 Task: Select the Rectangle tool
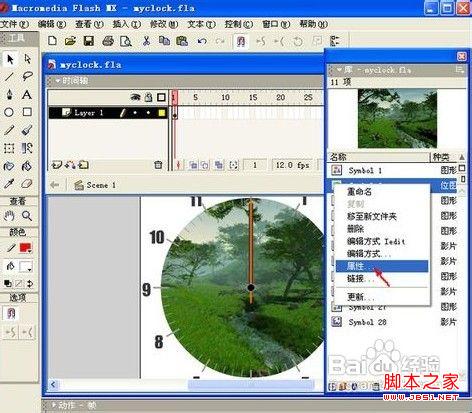27,112
